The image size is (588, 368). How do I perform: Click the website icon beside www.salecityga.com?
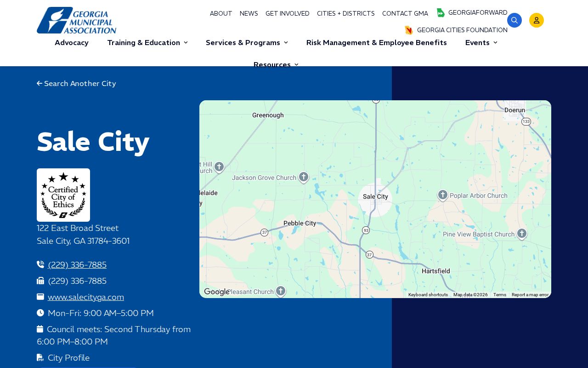pyautogui.click(x=40, y=297)
